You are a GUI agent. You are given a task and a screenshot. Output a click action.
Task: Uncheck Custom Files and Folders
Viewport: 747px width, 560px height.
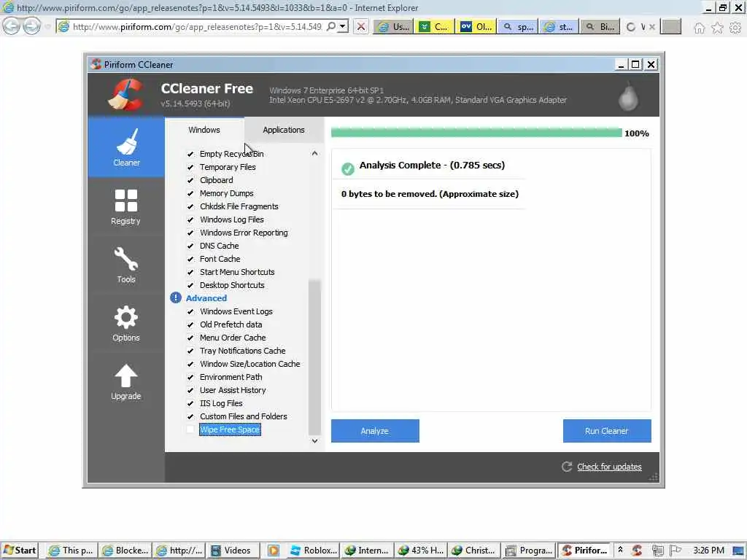pos(190,416)
